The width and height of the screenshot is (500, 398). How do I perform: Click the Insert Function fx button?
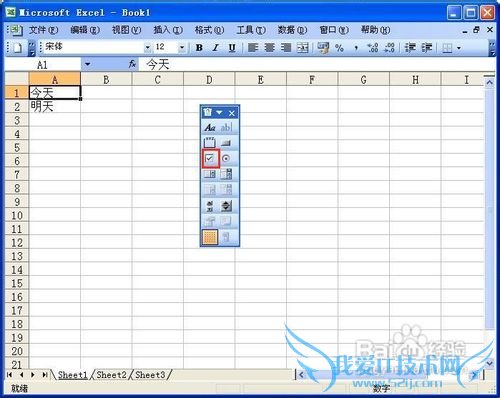pyautogui.click(x=132, y=64)
